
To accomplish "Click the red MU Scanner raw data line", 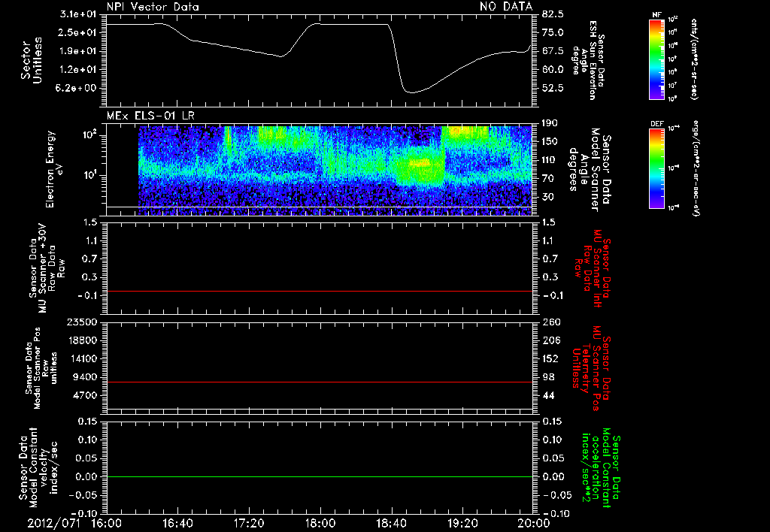I will coord(319,291).
